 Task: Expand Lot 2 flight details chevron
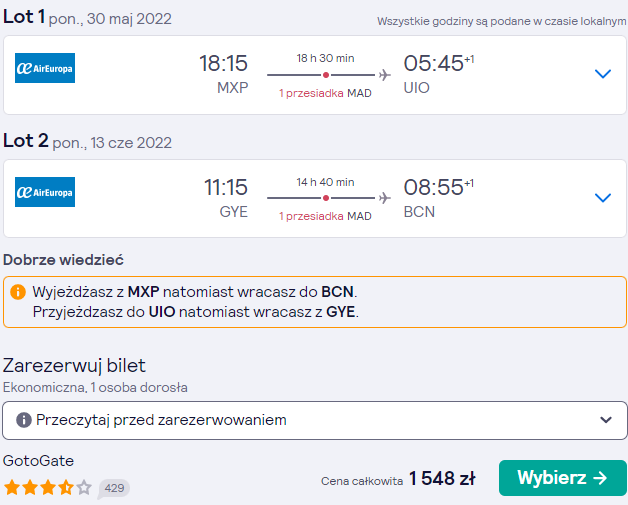[x=603, y=197]
